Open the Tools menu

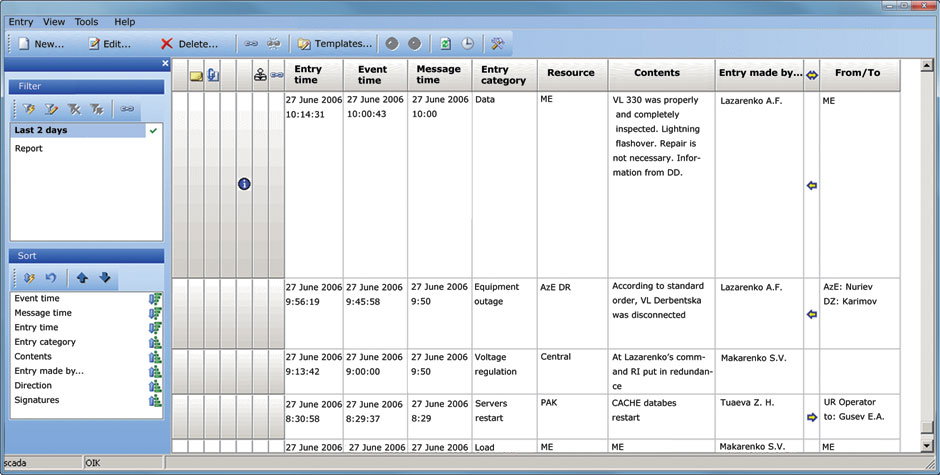tap(86, 22)
